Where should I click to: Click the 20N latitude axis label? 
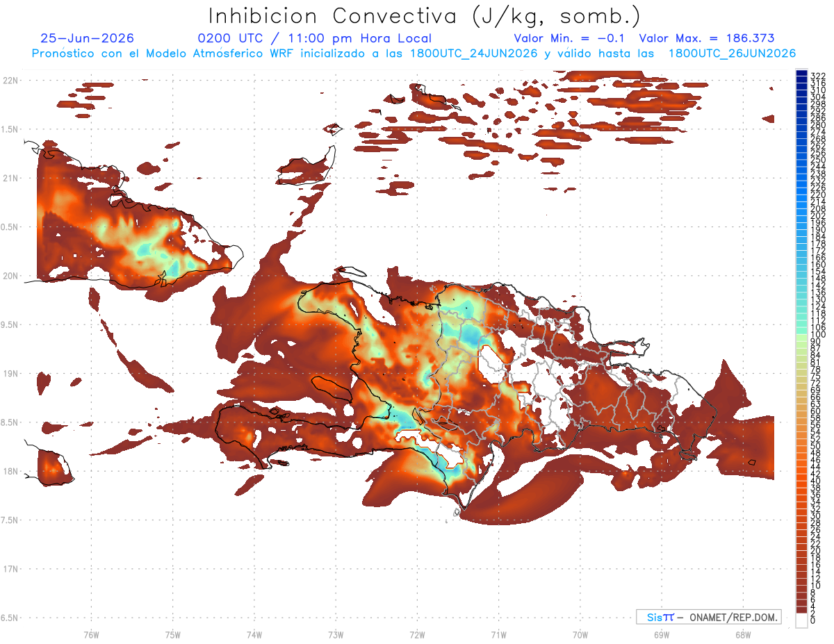coord(10,276)
